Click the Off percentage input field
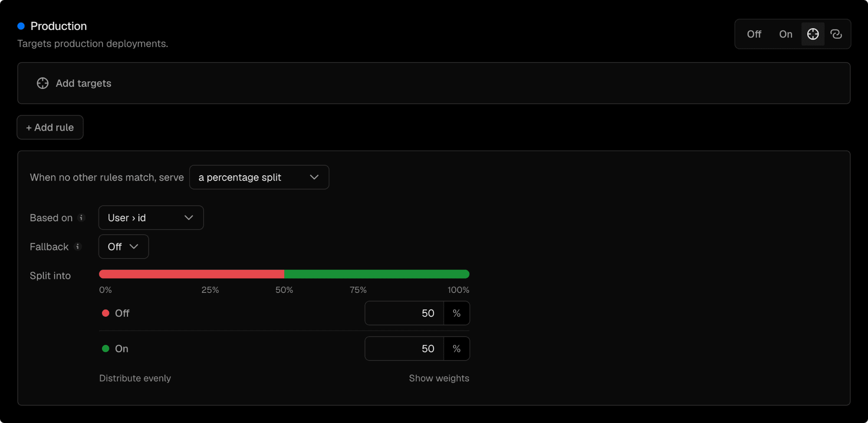The width and height of the screenshot is (868, 423). tap(404, 313)
